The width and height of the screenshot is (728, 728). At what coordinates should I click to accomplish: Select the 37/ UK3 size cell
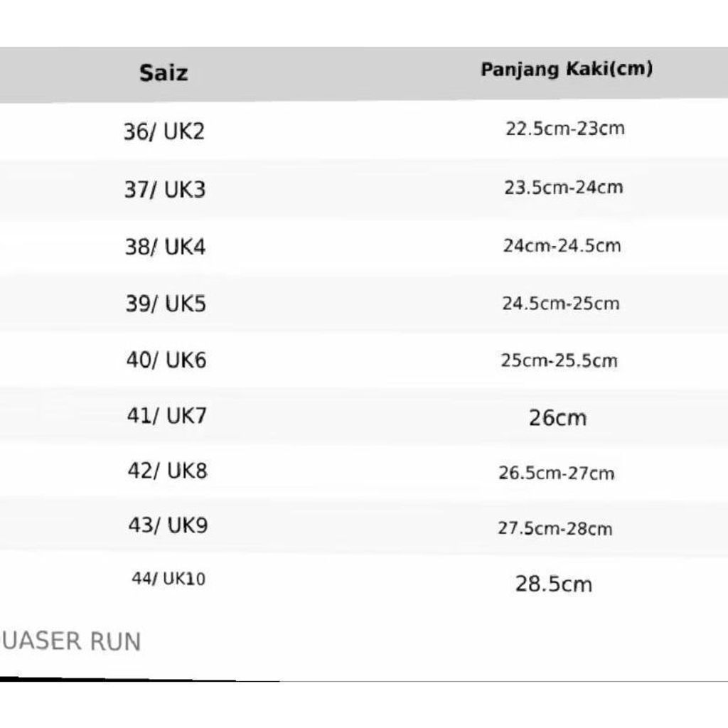[x=164, y=190]
